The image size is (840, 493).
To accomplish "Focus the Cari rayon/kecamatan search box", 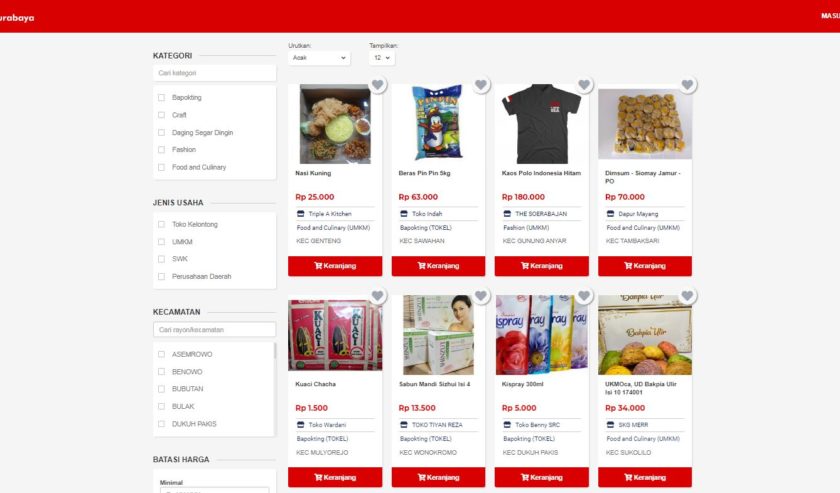I will [214, 330].
